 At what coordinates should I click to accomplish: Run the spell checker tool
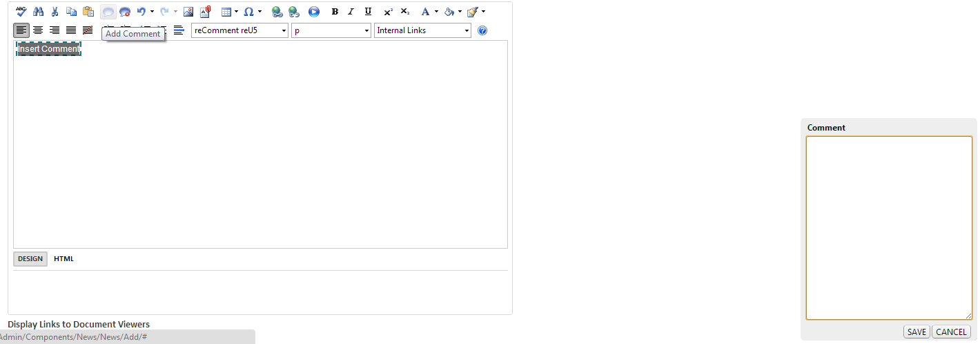click(21, 12)
